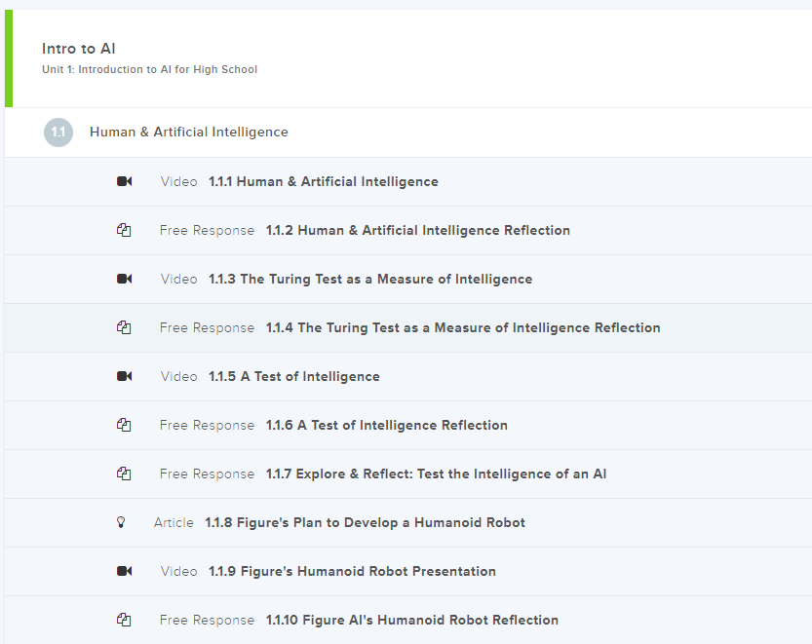Click the video camera icon for lesson 1.1.1
The width and height of the screenshot is (812, 644).
click(124, 181)
